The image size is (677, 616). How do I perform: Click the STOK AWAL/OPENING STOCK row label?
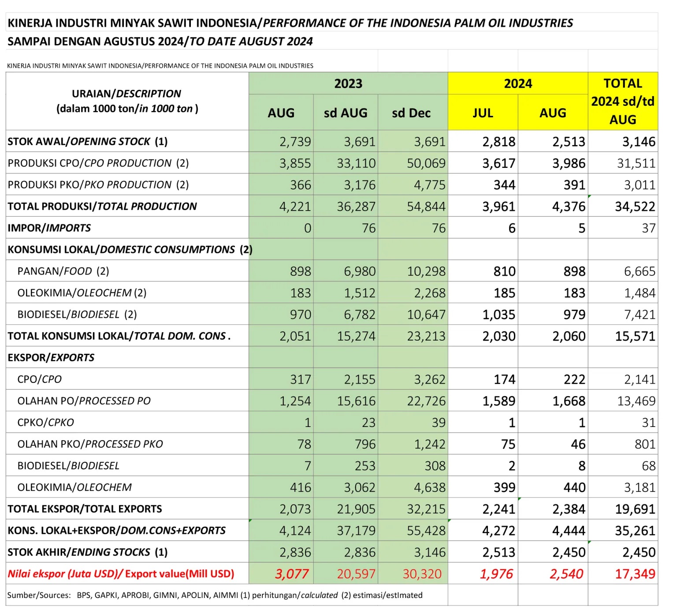coord(87,141)
